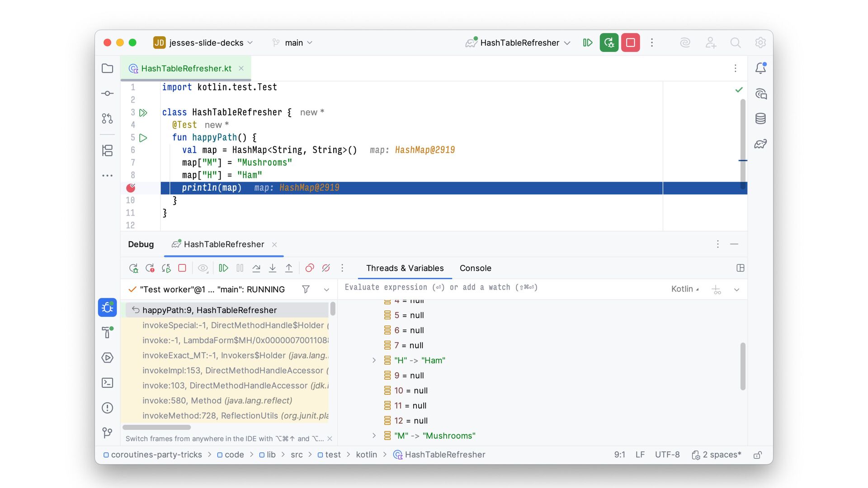Open the main branch dropdown

click(292, 42)
